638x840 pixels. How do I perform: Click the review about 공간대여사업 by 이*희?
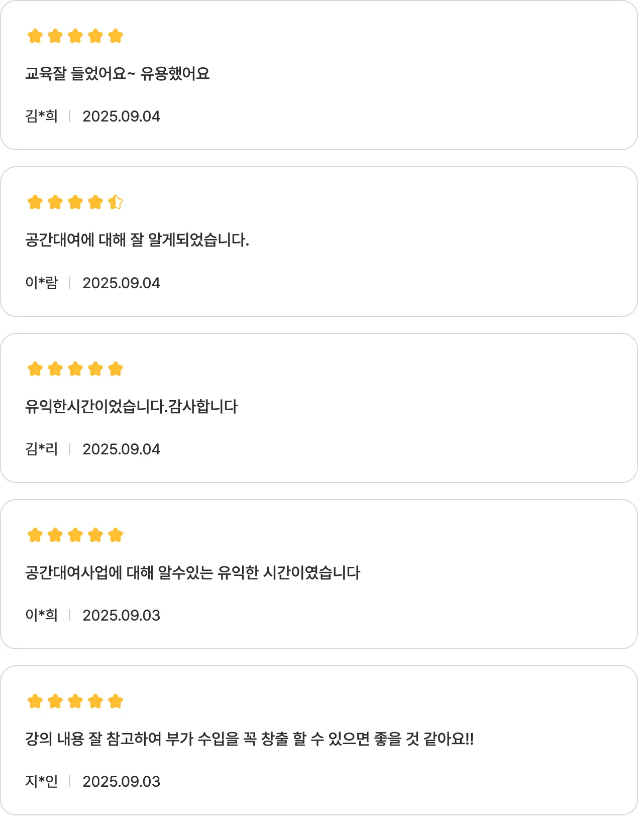click(x=193, y=572)
